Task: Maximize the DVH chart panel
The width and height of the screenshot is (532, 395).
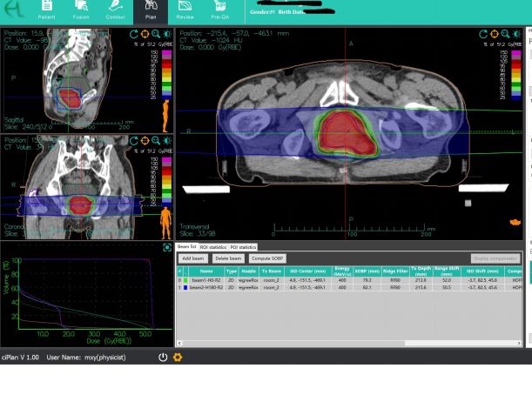Action: (167, 248)
